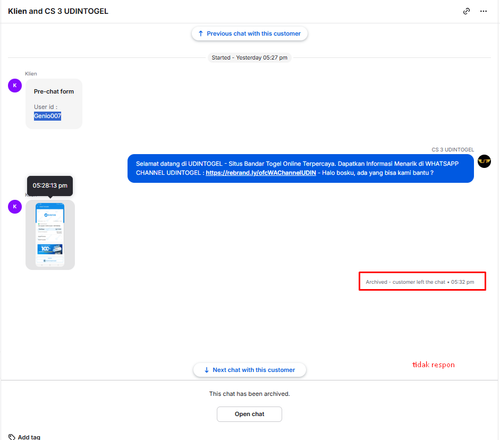Click the blue welcome message bubble
This screenshot has width=500, height=440.
300,168
